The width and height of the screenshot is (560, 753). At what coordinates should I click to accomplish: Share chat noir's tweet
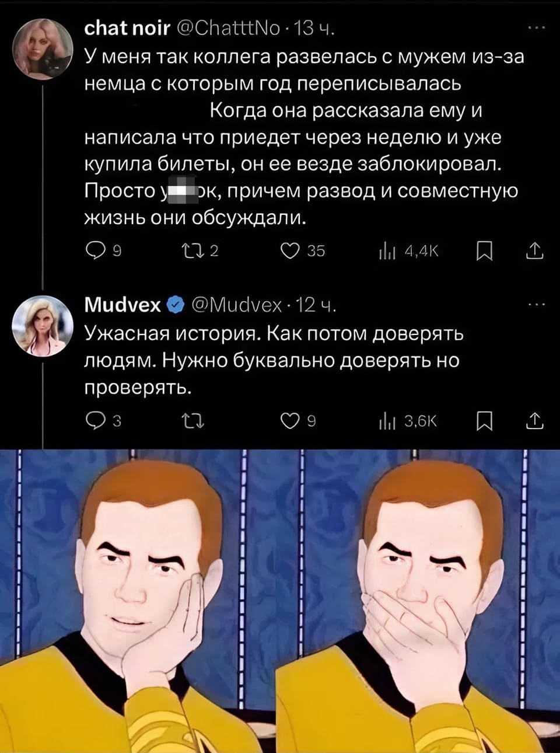[535, 251]
